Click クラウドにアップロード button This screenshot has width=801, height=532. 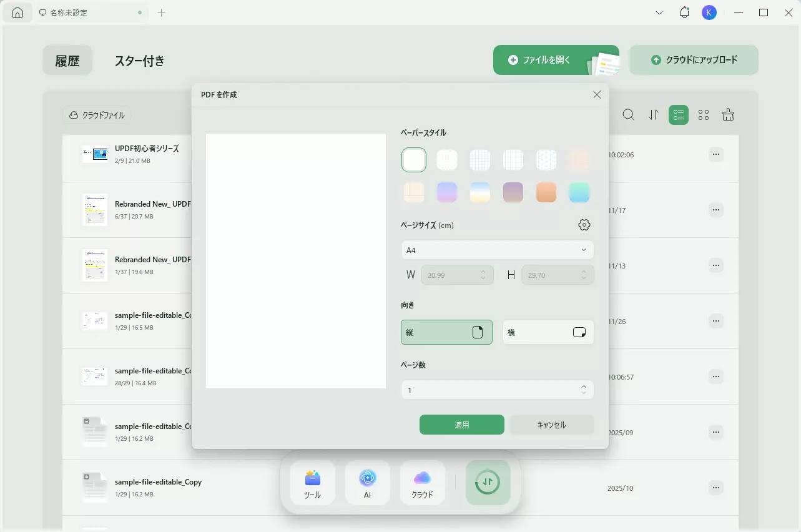694,60
